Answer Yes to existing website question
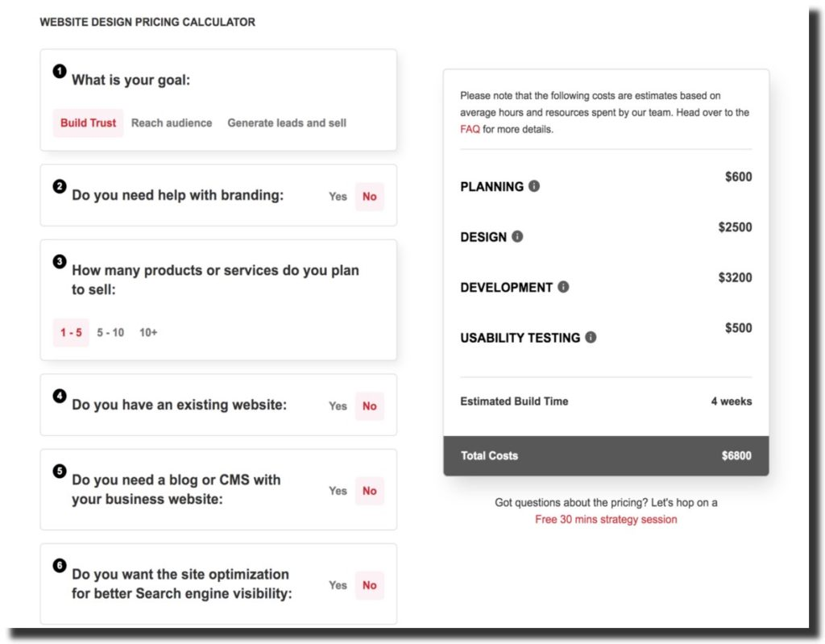 pos(338,406)
